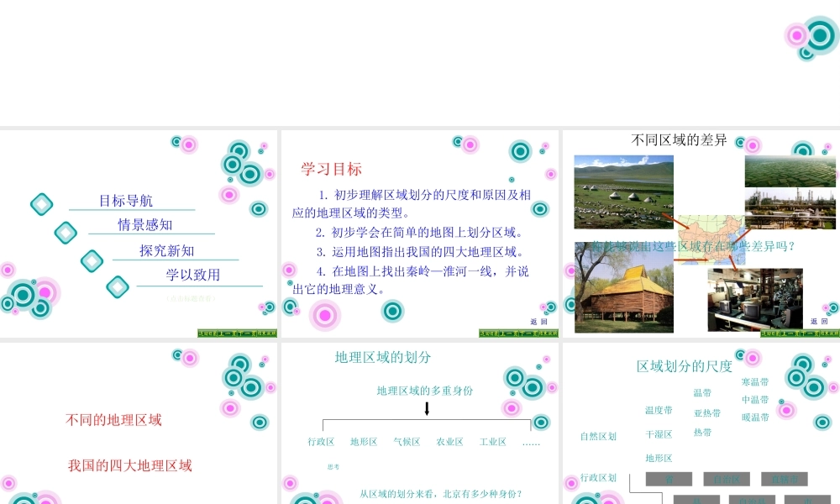Select the 农业区 label
The width and height of the screenshot is (840, 504).
(449, 442)
